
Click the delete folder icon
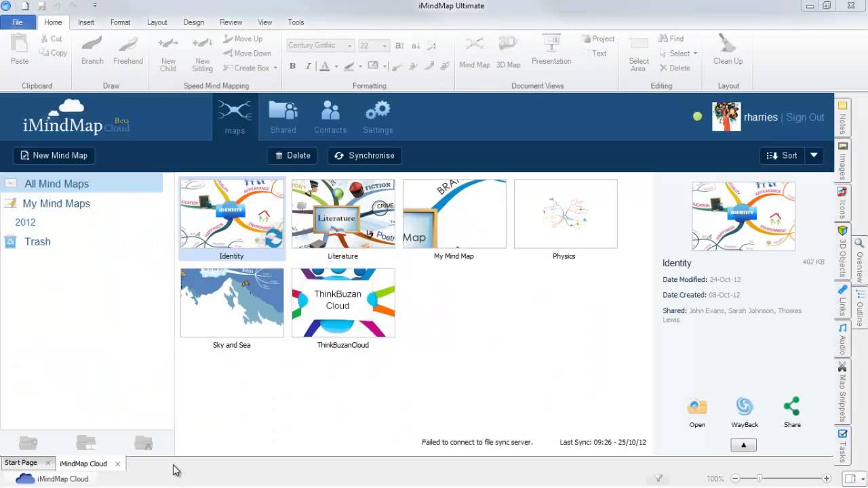point(144,443)
